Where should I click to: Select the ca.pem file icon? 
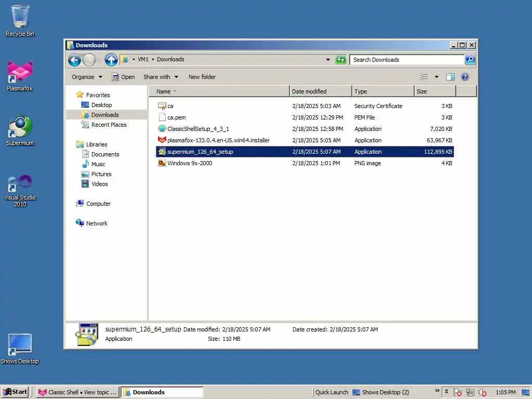click(x=162, y=117)
